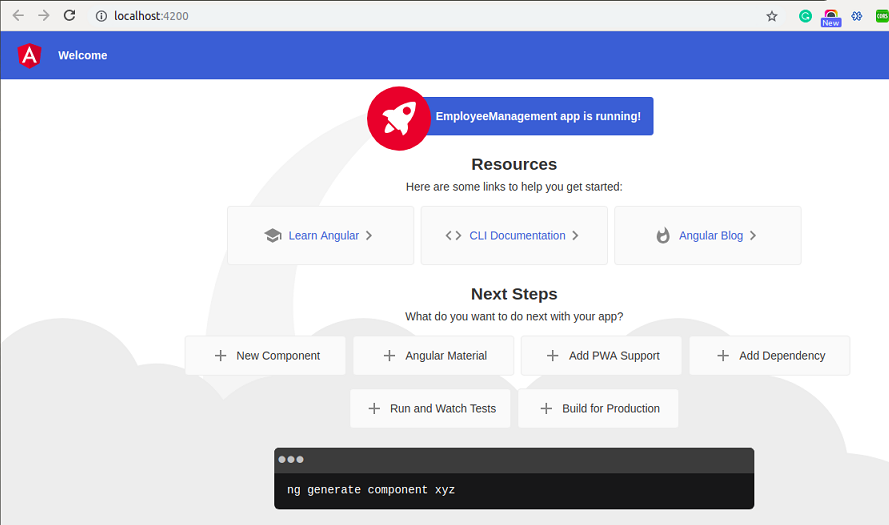Click the red rocket icon

pyautogui.click(x=399, y=118)
